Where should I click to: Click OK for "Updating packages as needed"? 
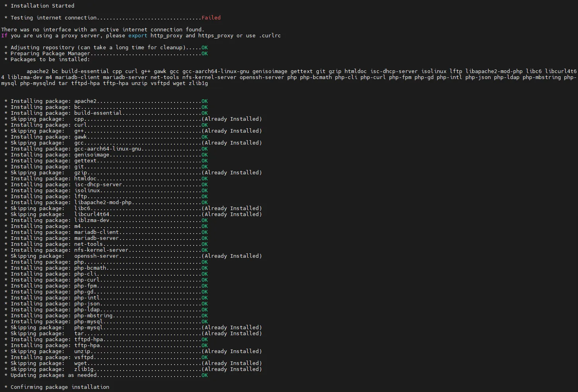(x=204, y=375)
